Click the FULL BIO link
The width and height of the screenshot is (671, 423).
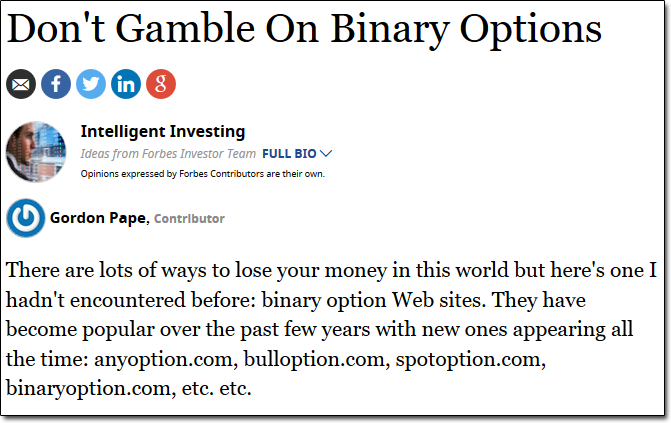point(289,154)
